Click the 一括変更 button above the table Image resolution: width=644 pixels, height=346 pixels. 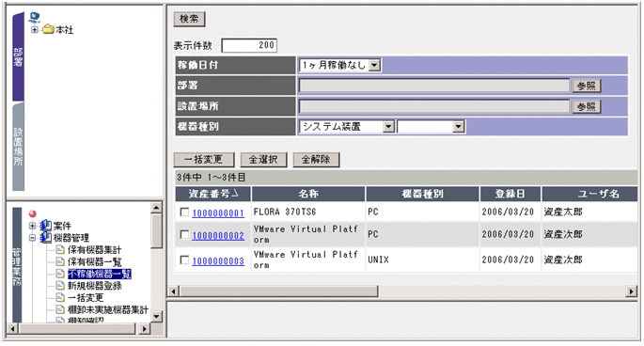[x=204, y=160]
